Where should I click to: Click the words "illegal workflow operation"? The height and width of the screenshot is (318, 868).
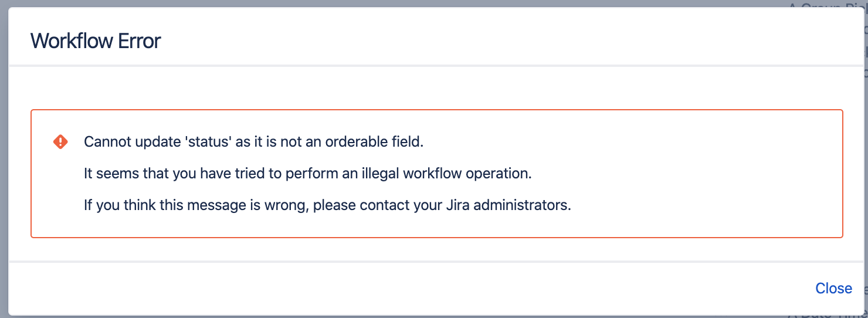(450, 174)
